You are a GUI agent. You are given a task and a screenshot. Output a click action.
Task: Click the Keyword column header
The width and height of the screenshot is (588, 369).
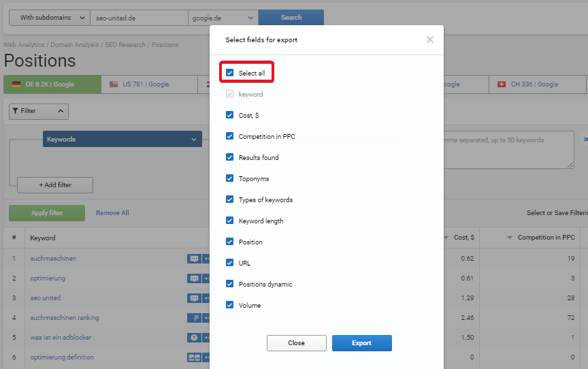point(43,238)
